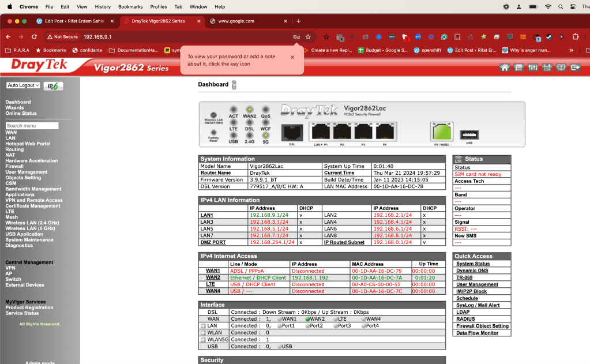Viewport: 590px width, 364px height.
Task: Open a new browser tab
Action: pos(298,21)
